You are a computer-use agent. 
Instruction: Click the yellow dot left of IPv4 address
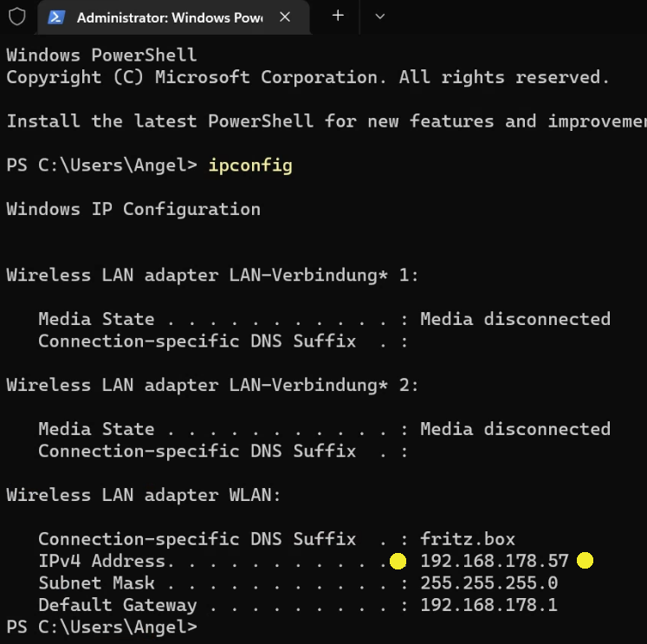pyautogui.click(x=398, y=561)
